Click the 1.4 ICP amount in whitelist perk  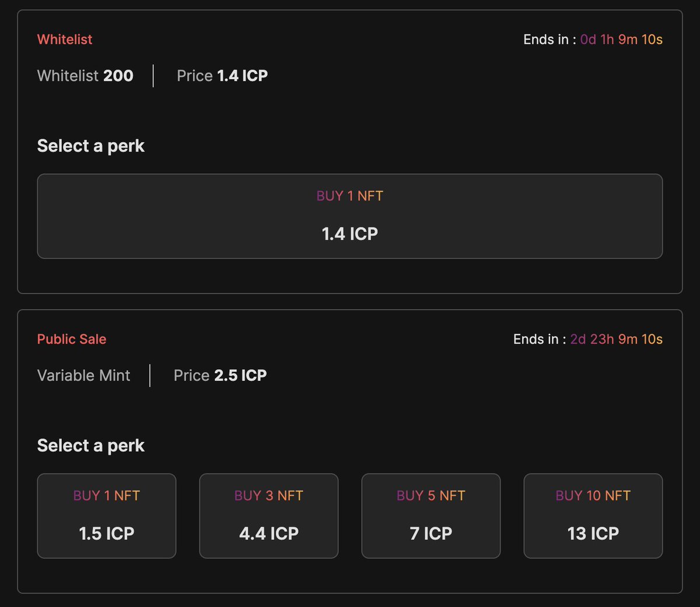350,234
